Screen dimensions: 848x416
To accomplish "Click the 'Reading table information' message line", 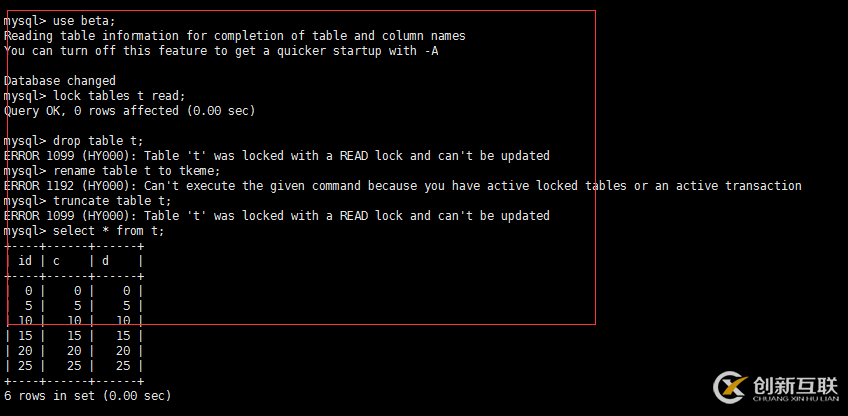I will coord(234,35).
